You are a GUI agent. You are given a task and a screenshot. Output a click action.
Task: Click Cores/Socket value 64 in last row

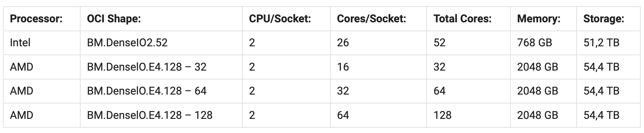(x=343, y=115)
